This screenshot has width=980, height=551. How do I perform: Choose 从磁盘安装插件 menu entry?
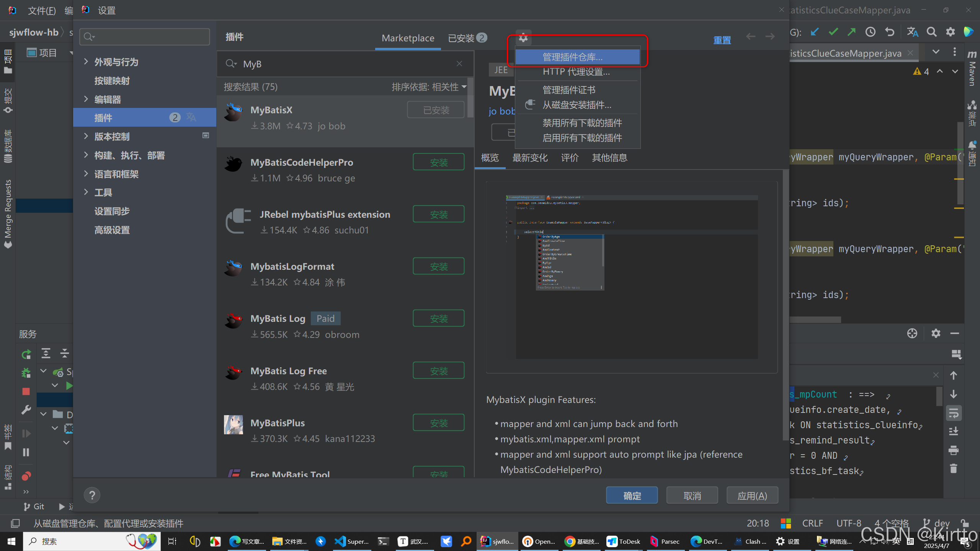point(577,105)
